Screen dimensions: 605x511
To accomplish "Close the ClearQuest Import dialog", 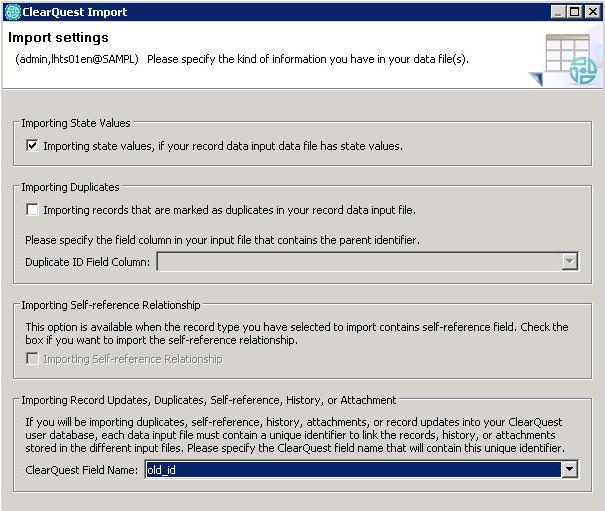I will pos(592,12).
